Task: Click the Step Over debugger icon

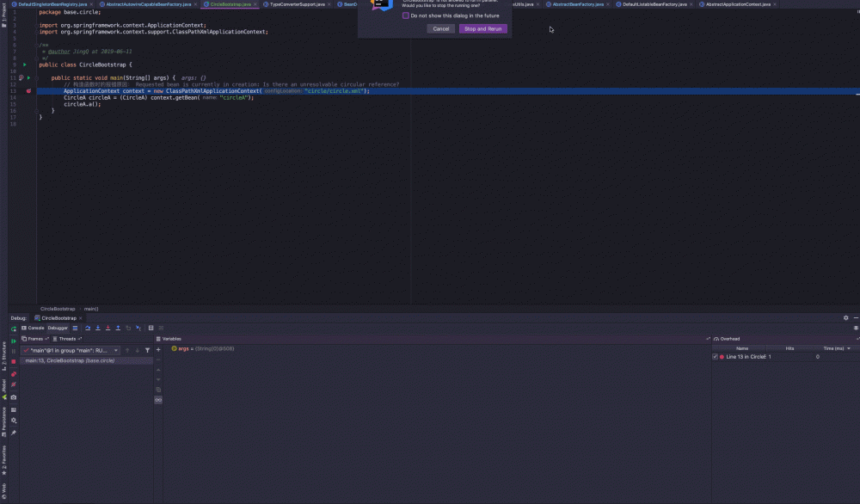Action: [x=87, y=328]
